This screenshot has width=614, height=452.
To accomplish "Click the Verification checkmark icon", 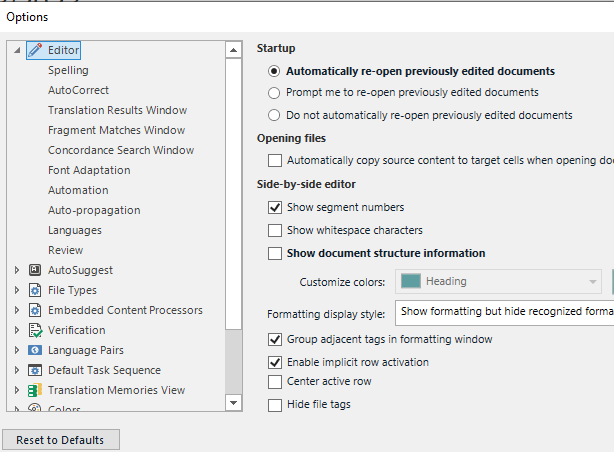I will tap(35, 330).
